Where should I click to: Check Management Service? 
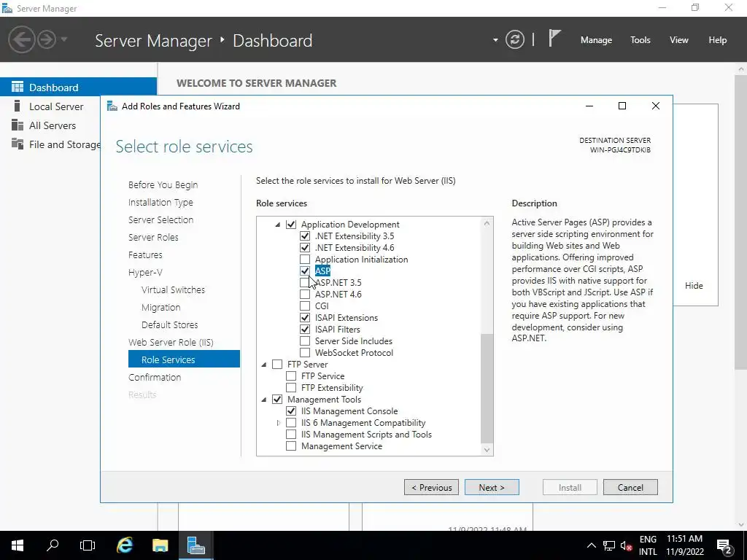[x=291, y=446]
